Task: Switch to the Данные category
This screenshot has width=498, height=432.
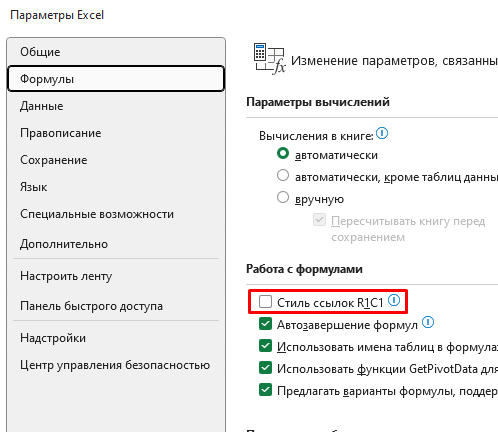Action: point(116,106)
